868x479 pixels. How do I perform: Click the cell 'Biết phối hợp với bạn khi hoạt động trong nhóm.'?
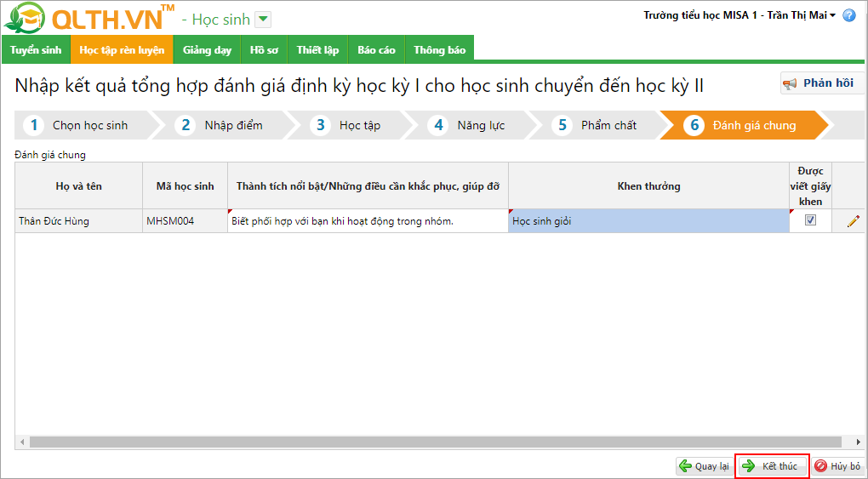(368, 221)
